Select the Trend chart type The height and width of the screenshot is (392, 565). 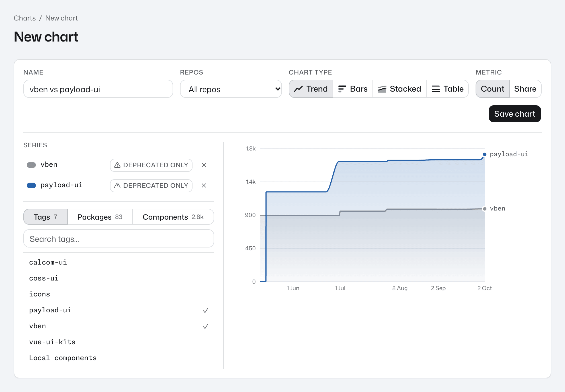pyautogui.click(x=311, y=89)
